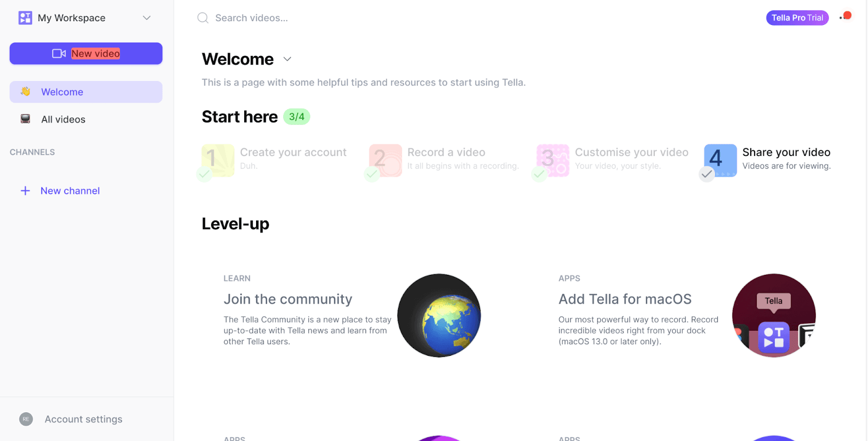Click the Account settings avatar icon
868x441 pixels.
coord(26,419)
